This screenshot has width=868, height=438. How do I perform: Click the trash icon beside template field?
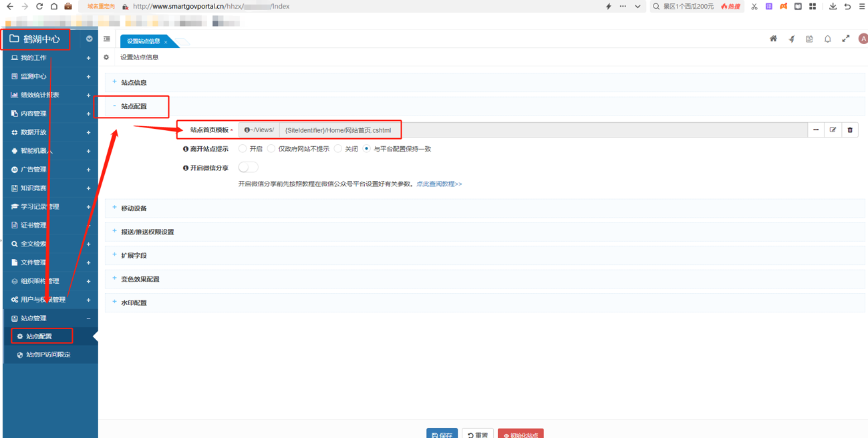(850, 130)
